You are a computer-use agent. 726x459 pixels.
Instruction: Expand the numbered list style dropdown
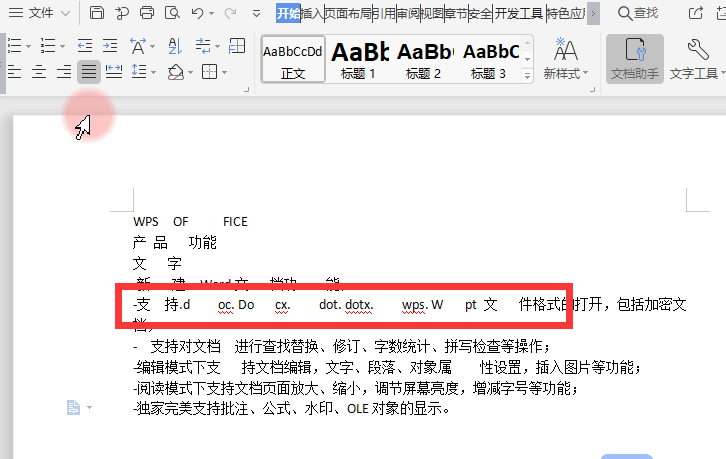pos(62,46)
